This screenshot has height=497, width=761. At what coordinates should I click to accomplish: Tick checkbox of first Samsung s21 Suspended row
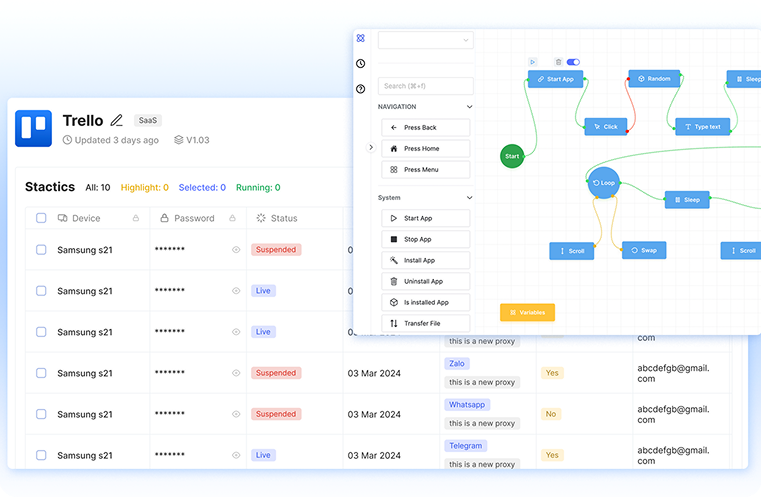[x=41, y=249]
